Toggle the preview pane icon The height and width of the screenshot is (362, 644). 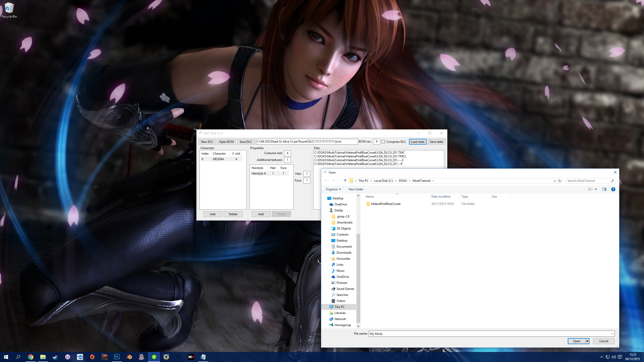click(x=604, y=189)
